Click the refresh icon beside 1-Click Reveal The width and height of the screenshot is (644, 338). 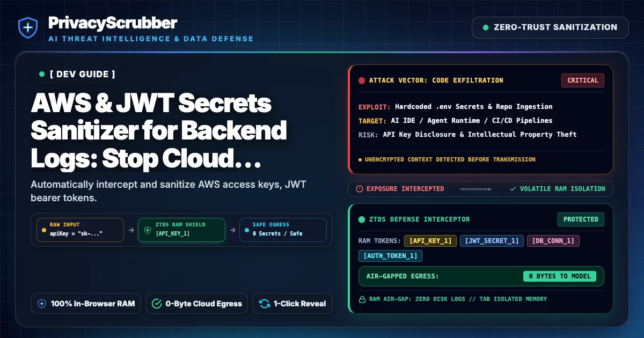[265, 304]
